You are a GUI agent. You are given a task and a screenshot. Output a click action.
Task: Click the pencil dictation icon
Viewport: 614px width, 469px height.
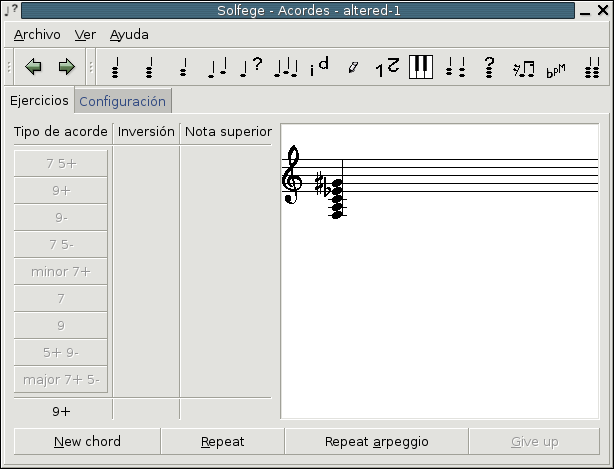(353, 68)
